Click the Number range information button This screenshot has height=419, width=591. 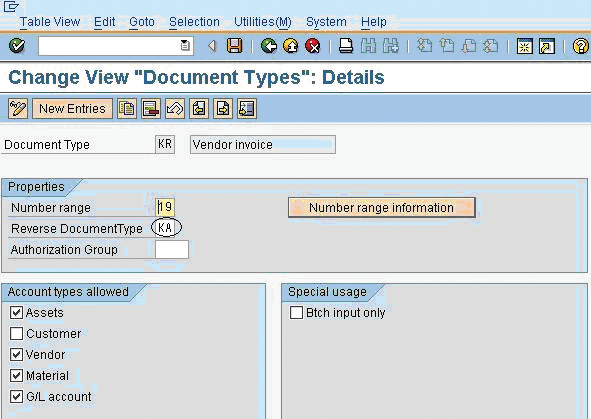click(381, 208)
